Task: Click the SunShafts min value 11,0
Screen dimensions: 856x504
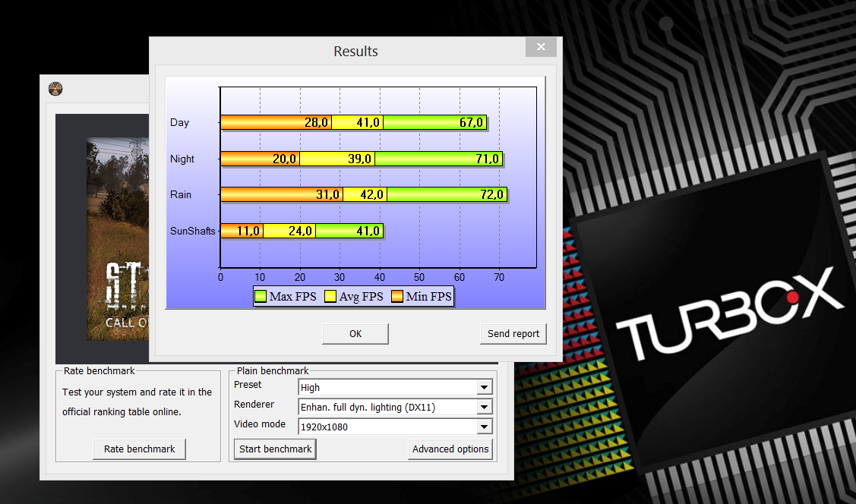Action: point(248,232)
